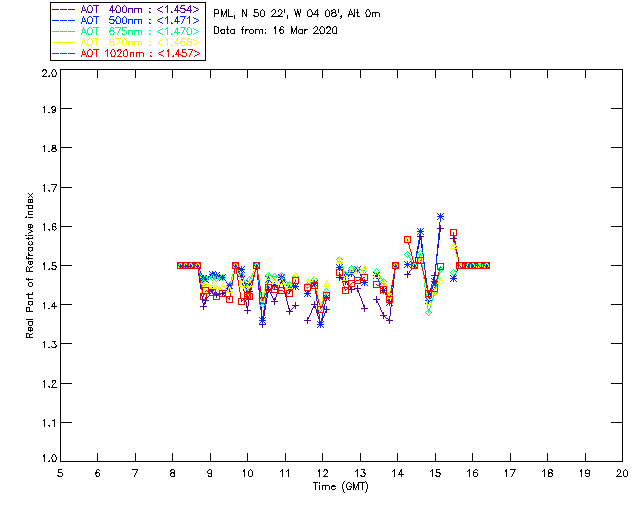Click the red square point at 15.5h near 1.58
This screenshot has height=512, width=640.
coord(453,233)
